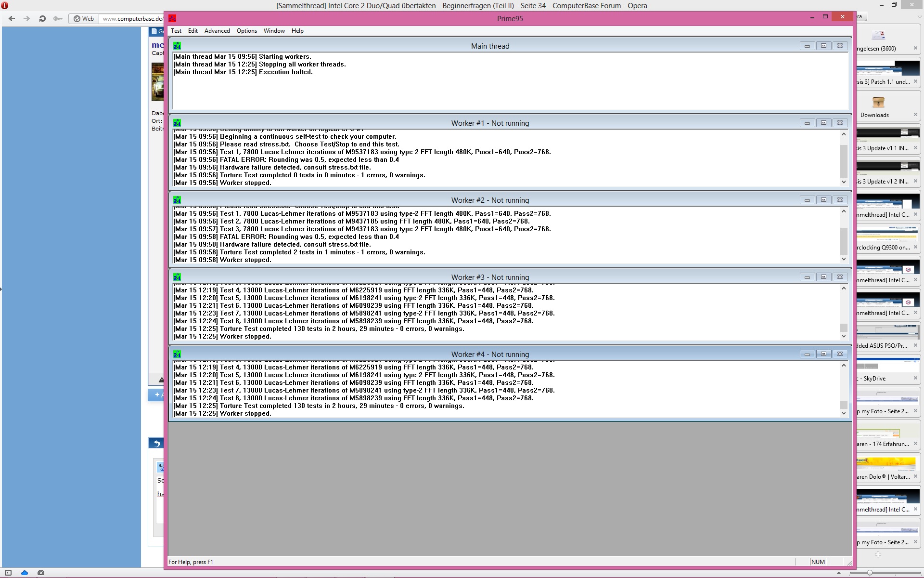Click the password key icon in Opera

[58, 19]
